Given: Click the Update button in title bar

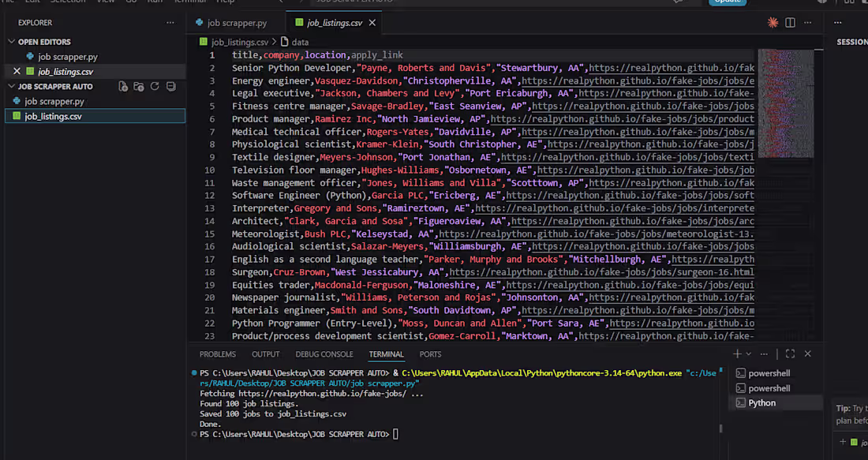Looking at the screenshot, I should point(728,2).
